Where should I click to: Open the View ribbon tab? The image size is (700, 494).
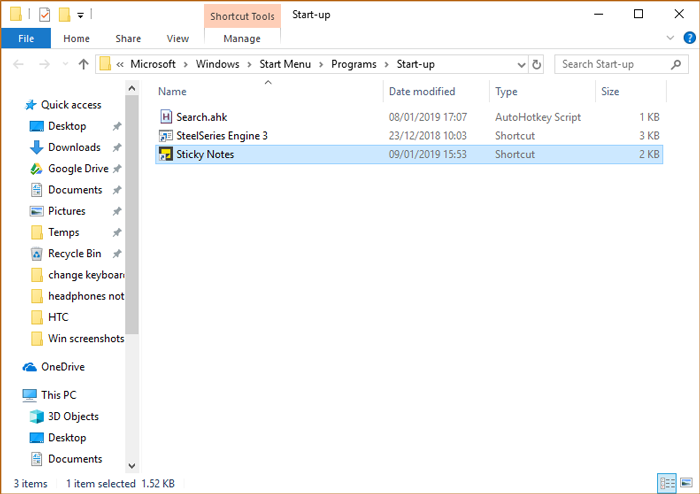pos(178,38)
